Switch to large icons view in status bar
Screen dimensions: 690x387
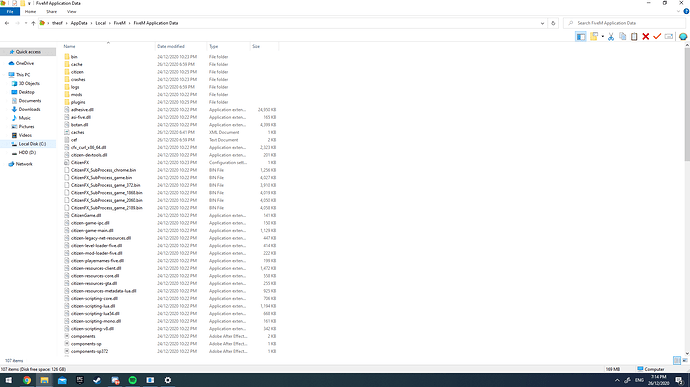click(685, 361)
